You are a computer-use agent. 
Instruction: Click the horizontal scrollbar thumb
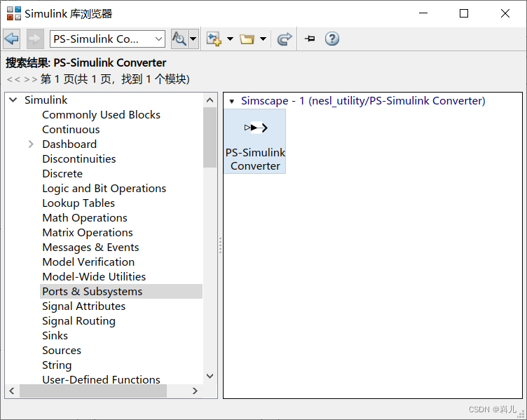pos(93,391)
